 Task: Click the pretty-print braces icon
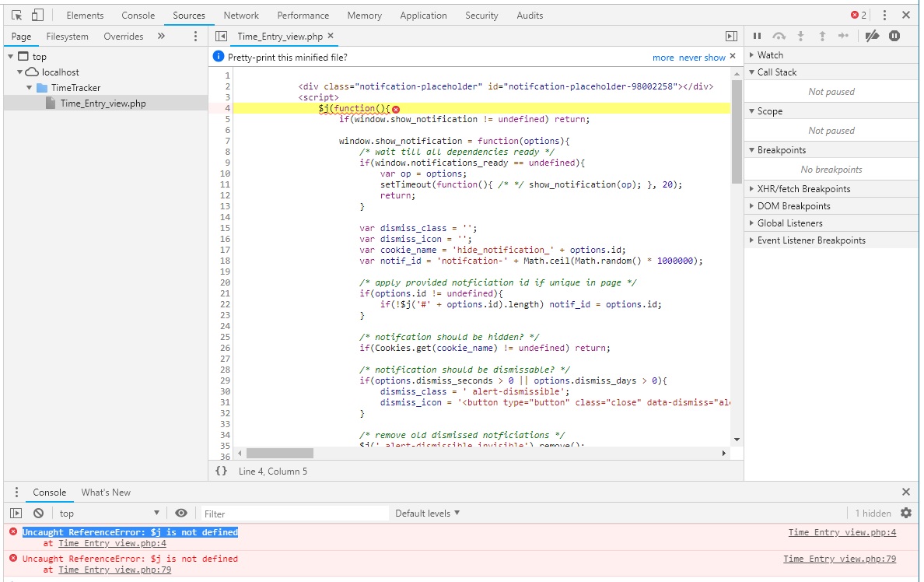[x=221, y=472]
